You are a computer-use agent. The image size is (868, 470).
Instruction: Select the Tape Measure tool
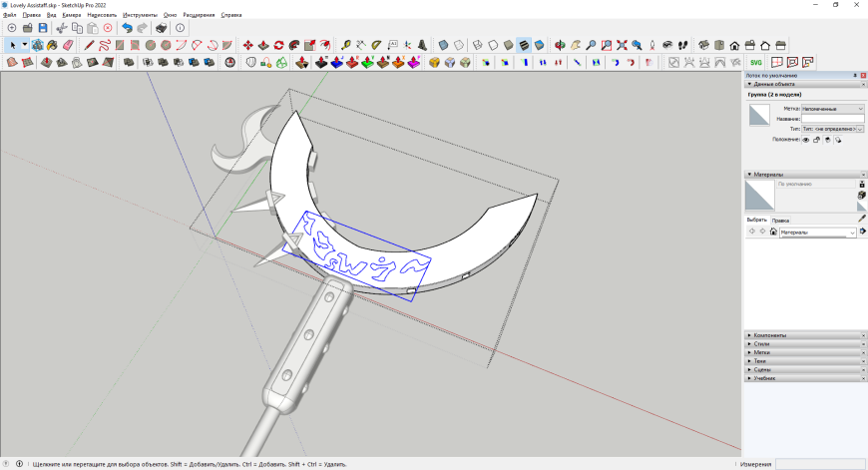tap(346, 45)
